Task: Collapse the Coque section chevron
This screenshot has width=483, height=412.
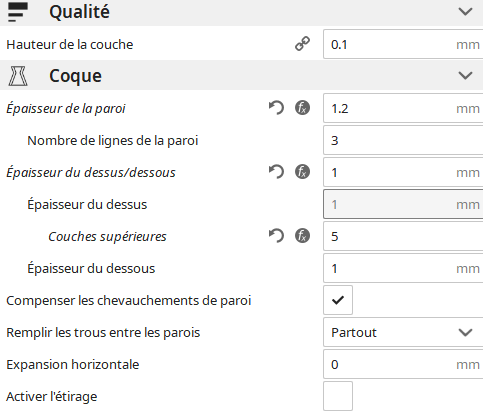Action: click(x=465, y=76)
